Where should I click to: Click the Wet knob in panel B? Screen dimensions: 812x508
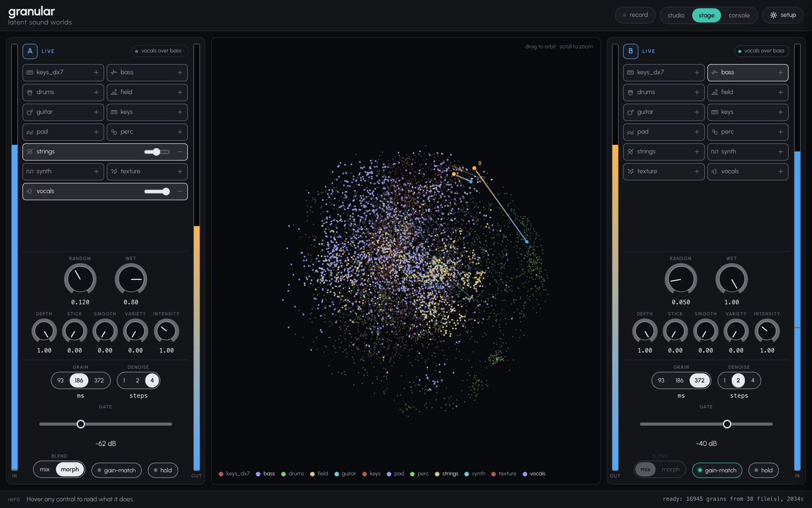[731, 279]
